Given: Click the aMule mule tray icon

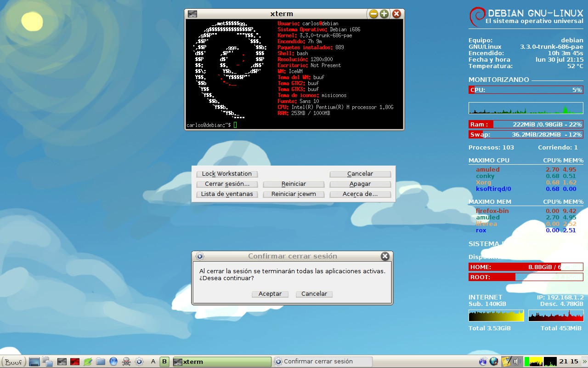Looking at the screenshot, I should [483, 362].
